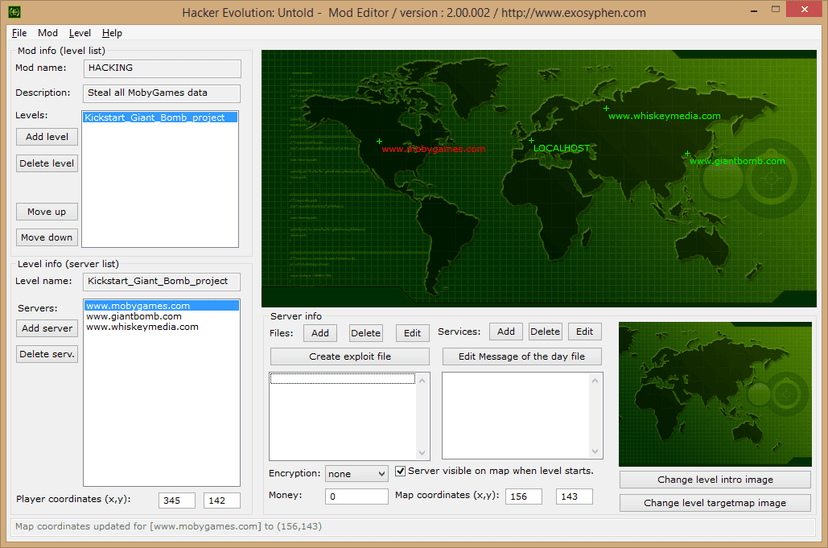Click the empty first row in files list
Screen dimensions: 828x548
(x=343, y=379)
